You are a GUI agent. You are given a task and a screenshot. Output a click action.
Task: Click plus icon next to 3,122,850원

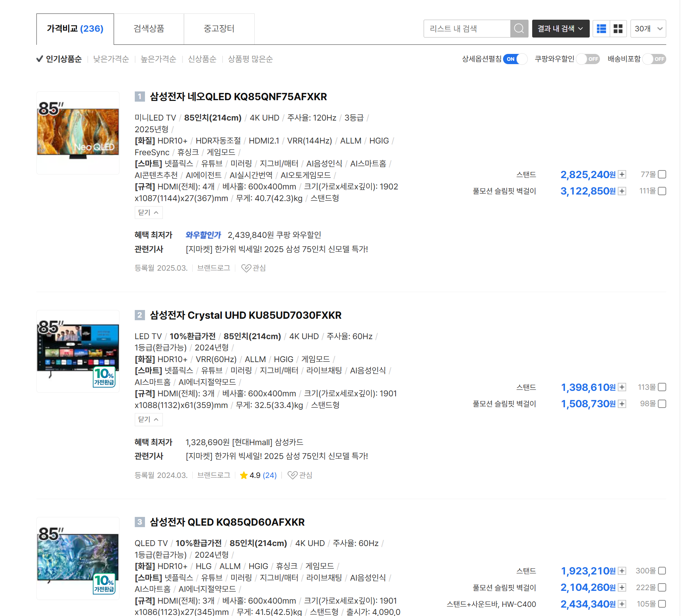622,191
